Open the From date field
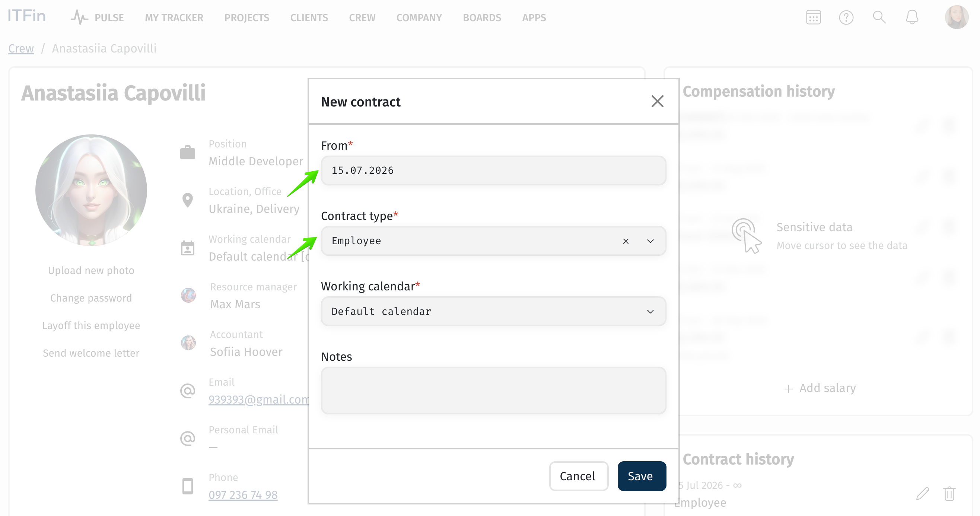 [x=493, y=171]
